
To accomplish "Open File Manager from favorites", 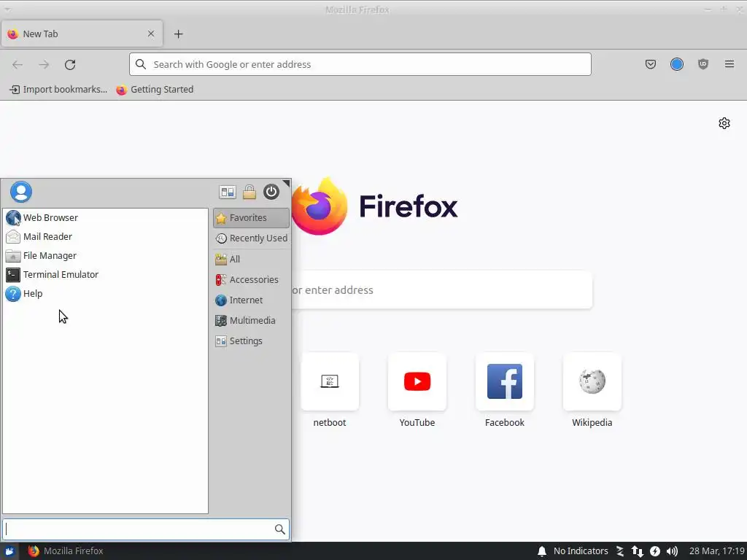I will click(x=105, y=256).
